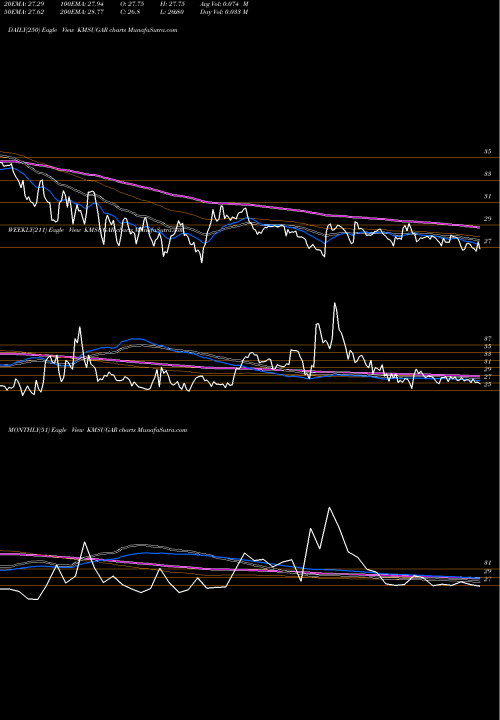Select the high price 'H:' value

point(172,4)
